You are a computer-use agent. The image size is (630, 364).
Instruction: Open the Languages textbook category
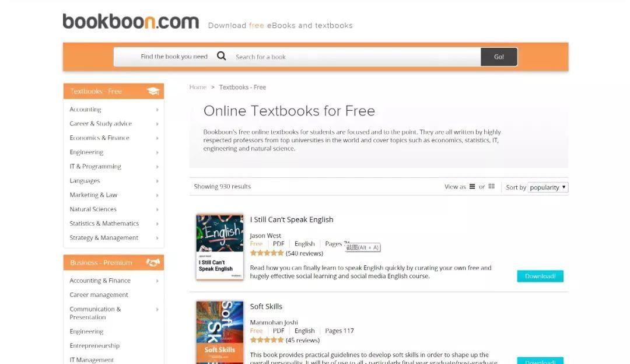pyautogui.click(x=85, y=181)
